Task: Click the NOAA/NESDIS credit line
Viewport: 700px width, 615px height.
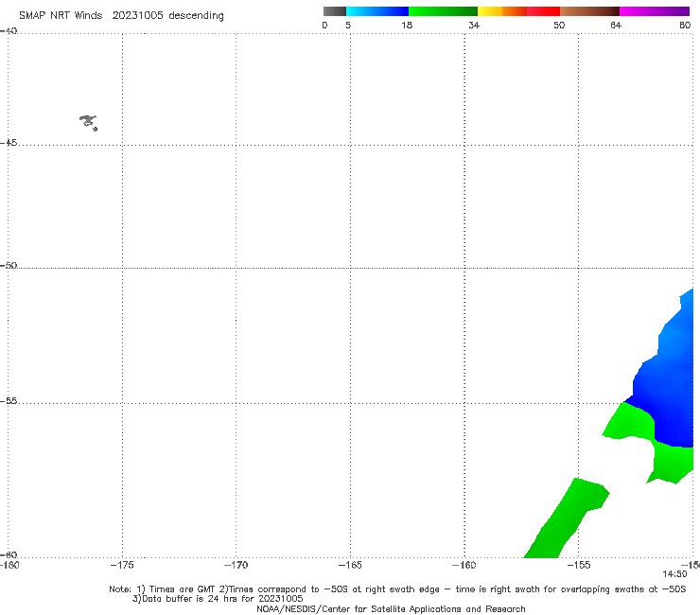Action: point(391,609)
